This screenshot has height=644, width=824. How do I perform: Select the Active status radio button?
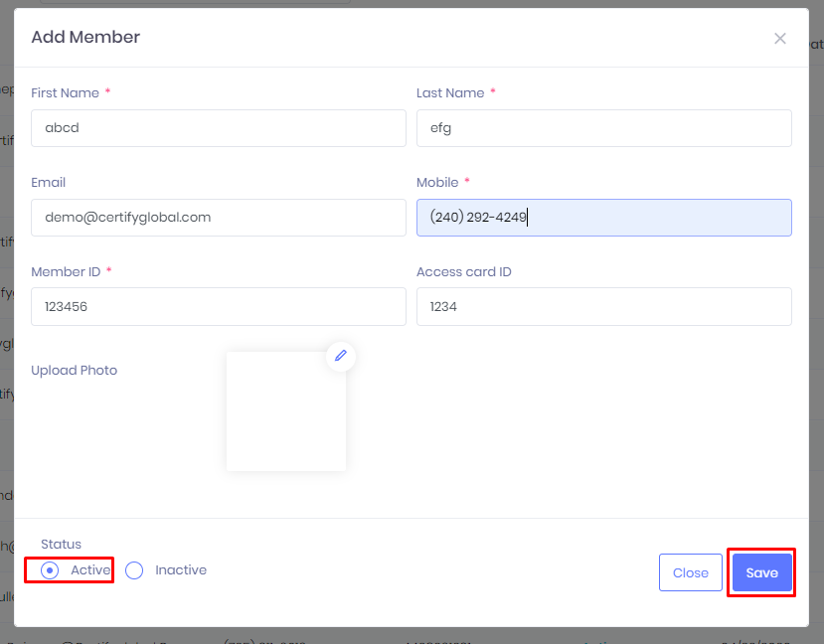coord(50,570)
